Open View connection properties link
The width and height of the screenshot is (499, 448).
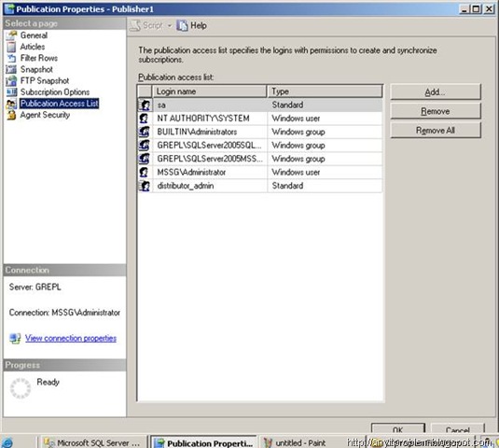pyautogui.click(x=71, y=338)
